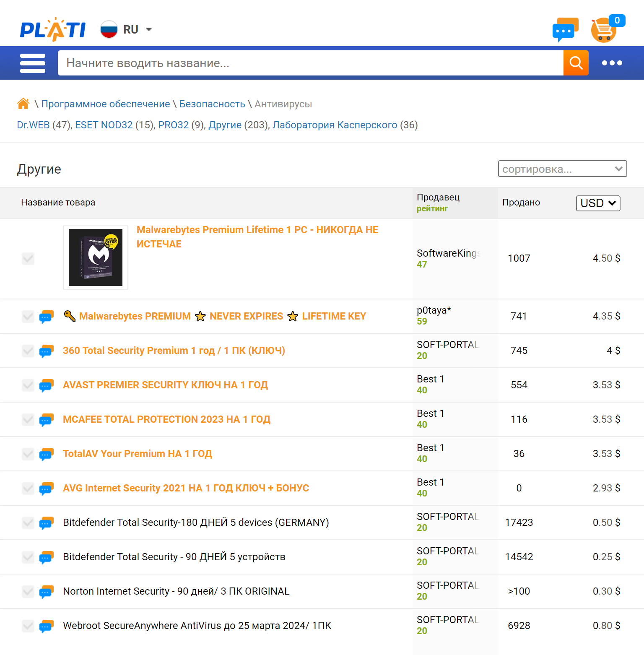Tick checkbox for 360 Total Security Premium
The height and width of the screenshot is (655, 644).
(x=28, y=351)
